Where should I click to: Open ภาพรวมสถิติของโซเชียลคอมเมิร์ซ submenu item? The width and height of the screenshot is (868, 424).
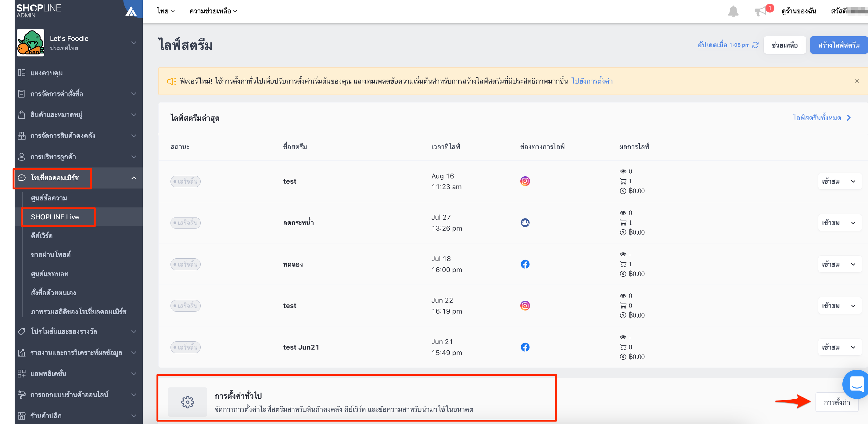coord(78,312)
